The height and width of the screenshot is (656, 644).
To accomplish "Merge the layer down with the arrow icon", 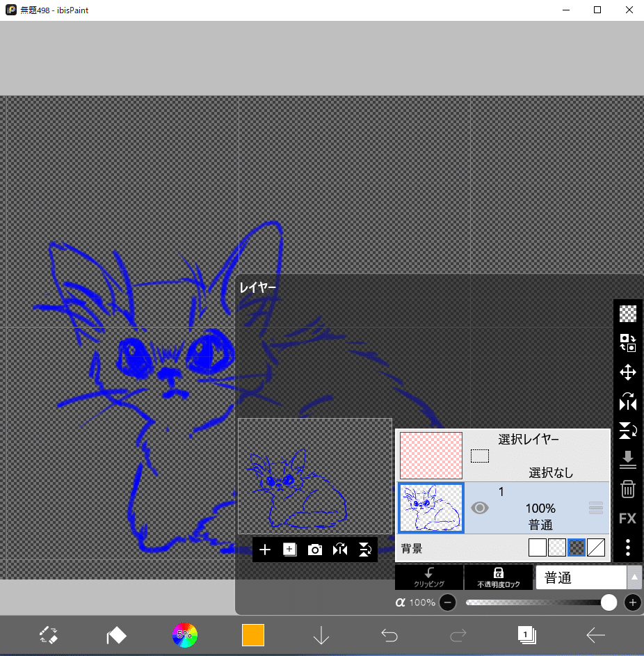I will point(627,459).
